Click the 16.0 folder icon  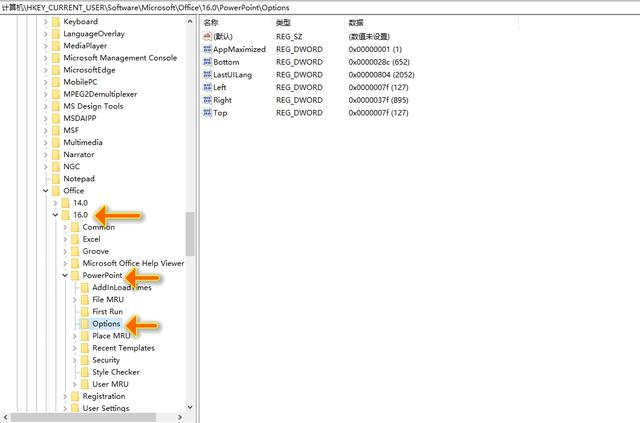pyautogui.click(x=65, y=215)
